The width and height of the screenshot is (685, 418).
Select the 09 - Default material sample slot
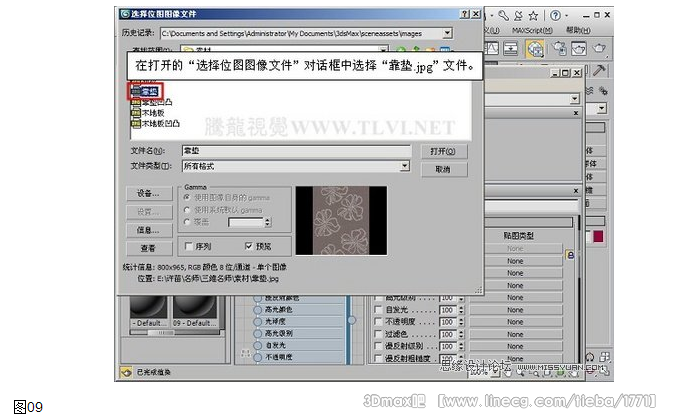195,311
